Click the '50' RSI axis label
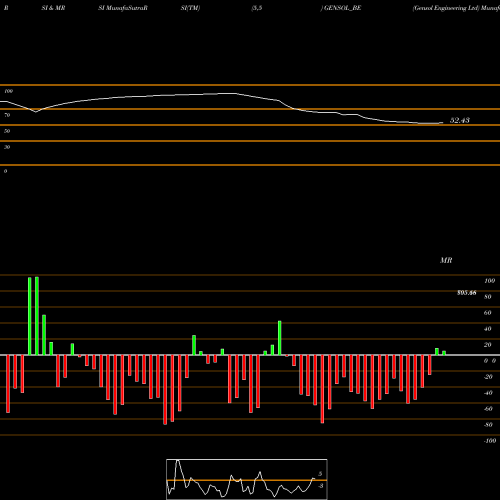The image size is (500, 500). 7,131
